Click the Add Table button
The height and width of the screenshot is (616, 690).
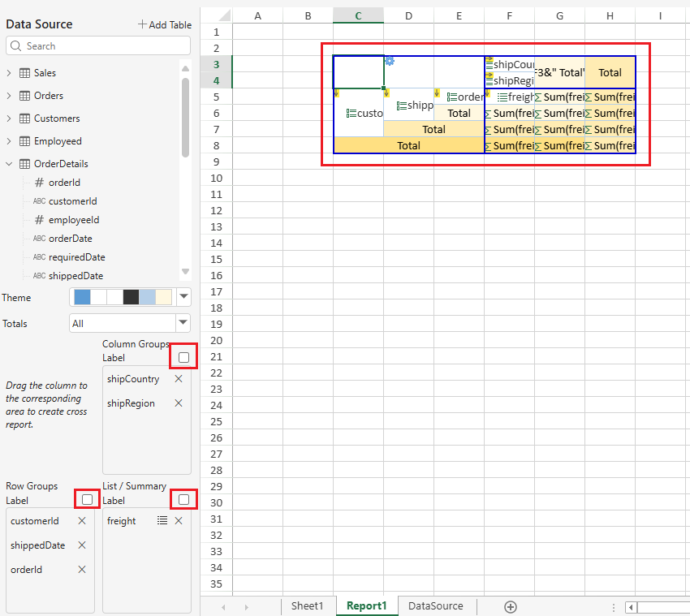pyautogui.click(x=165, y=24)
